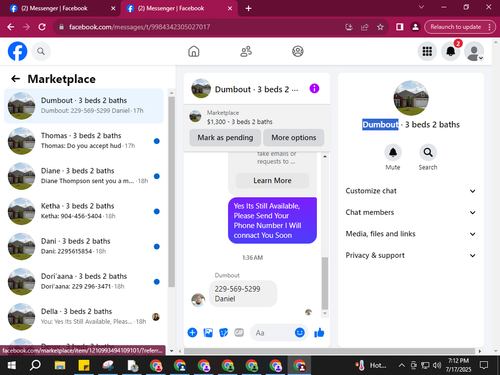This screenshot has width=500, height=375.
Task: Open the emoji picker smiley
Action: [x=300, y=332]
